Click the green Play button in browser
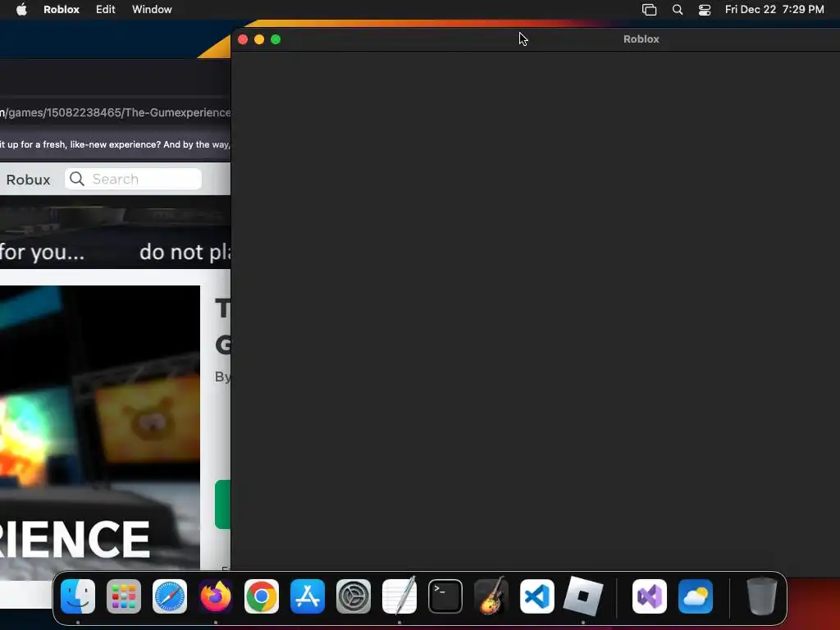Image resolution: width=840 pixels, height=630 pixels. (x=223, y=504)
